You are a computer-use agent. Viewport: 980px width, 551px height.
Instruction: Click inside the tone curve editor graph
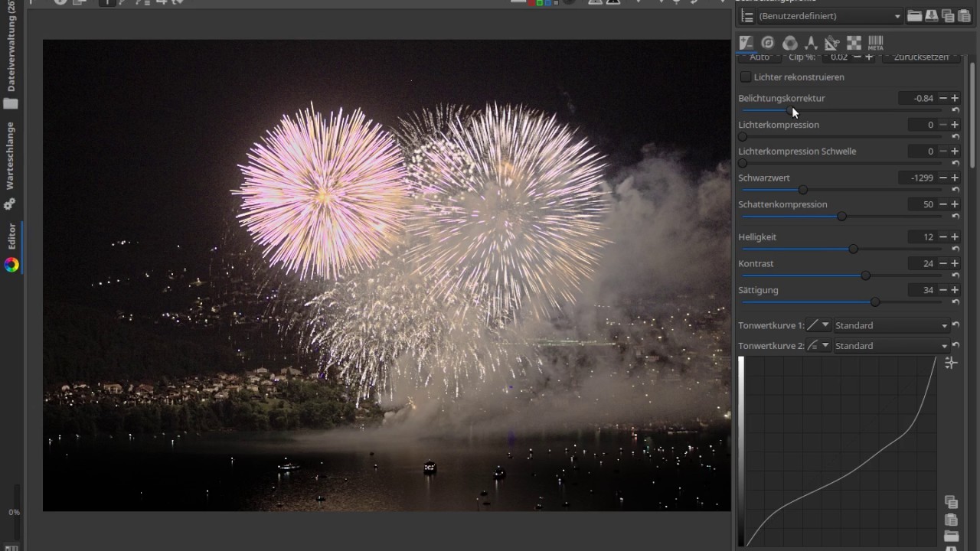coord(841,452)
